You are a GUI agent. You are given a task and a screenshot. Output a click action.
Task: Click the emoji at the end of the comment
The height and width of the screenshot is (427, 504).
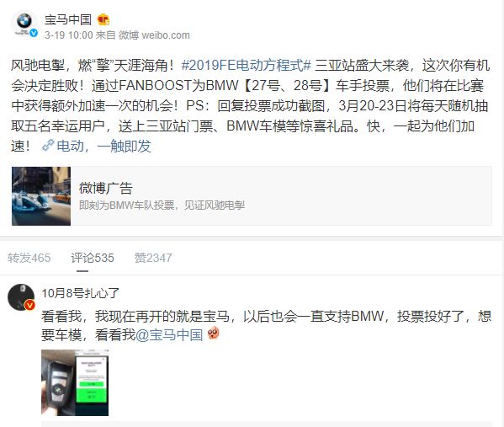click(x=213, y=333)
